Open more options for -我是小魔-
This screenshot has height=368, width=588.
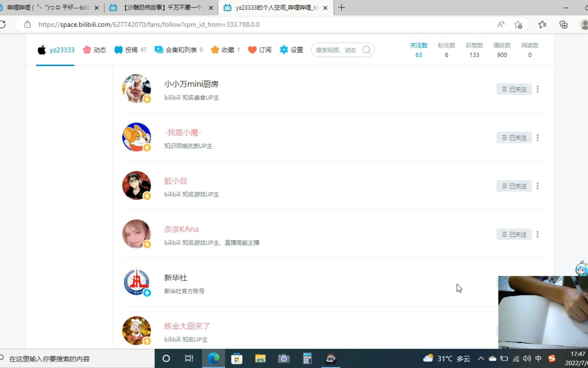click(x=538, y=138)
